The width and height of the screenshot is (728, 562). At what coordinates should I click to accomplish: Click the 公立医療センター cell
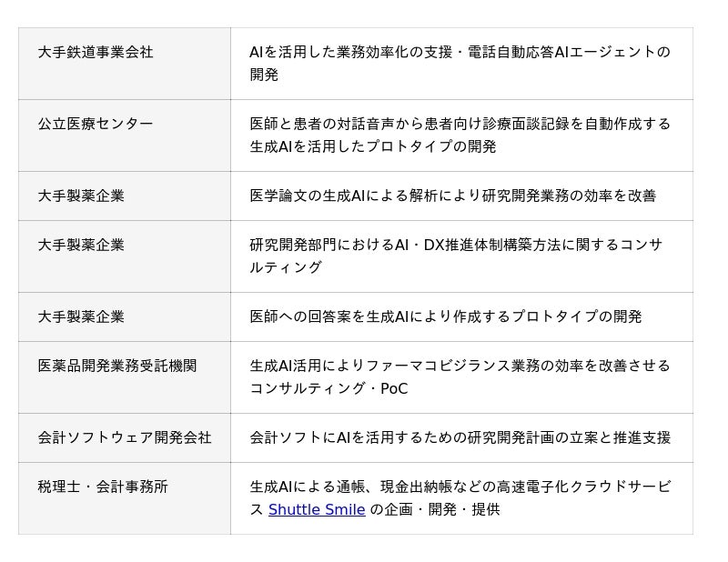tap(96, 125)
